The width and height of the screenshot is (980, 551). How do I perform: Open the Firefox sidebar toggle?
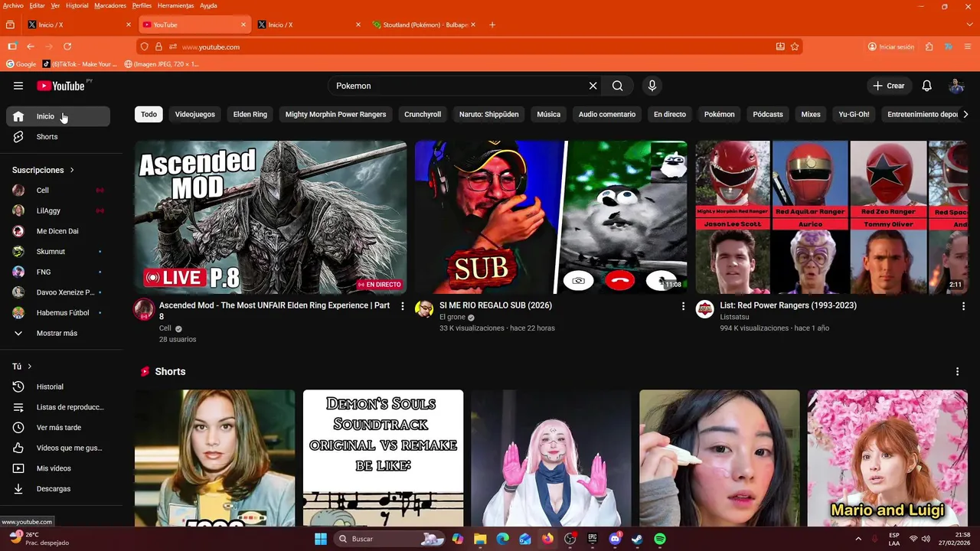tap(11, 47)
